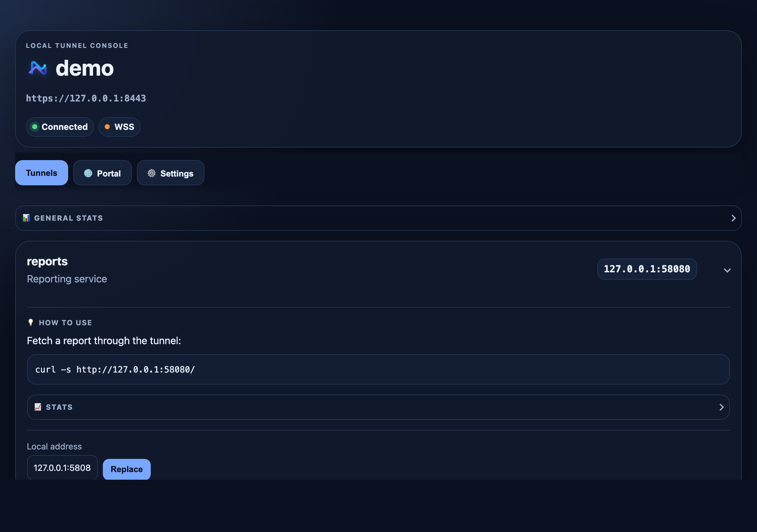Click the 'GENERAL STATS' header label
Screen dimensions: 757x532
(x=68, y=218)
